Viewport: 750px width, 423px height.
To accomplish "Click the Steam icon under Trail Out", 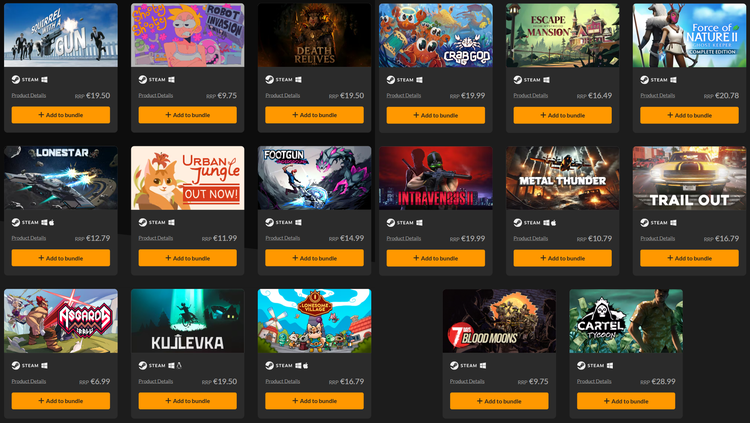I will [644, 223].
